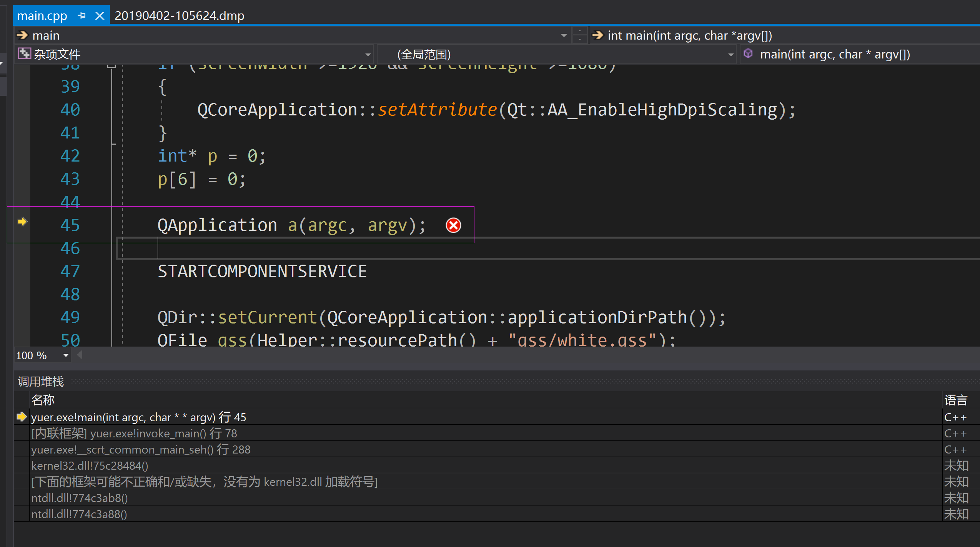This screenshot has height=547, width=980.
Task: Click the 杂项文件 project icon
Action: (24, 54)
